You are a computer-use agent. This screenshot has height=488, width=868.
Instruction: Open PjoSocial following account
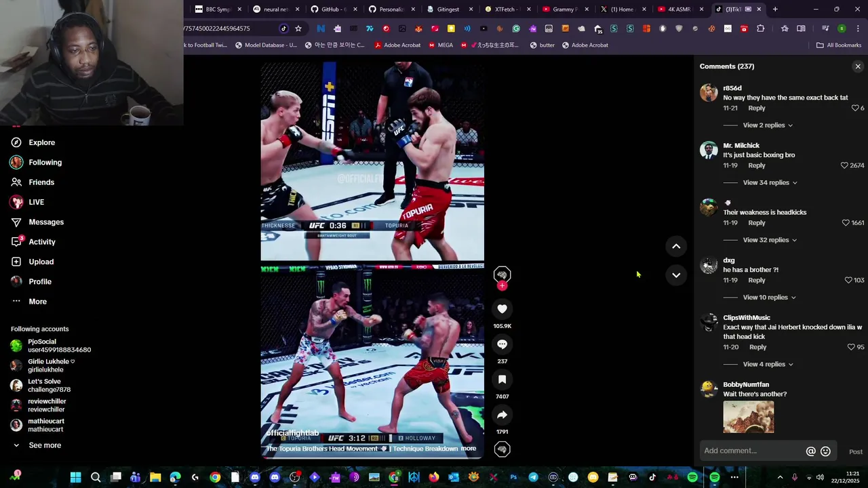tap(51, 346)
